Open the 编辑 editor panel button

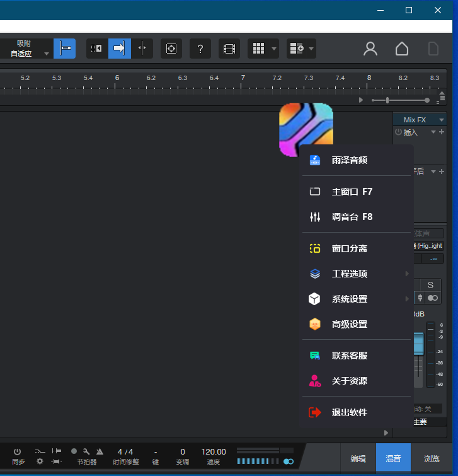point(358,458)
